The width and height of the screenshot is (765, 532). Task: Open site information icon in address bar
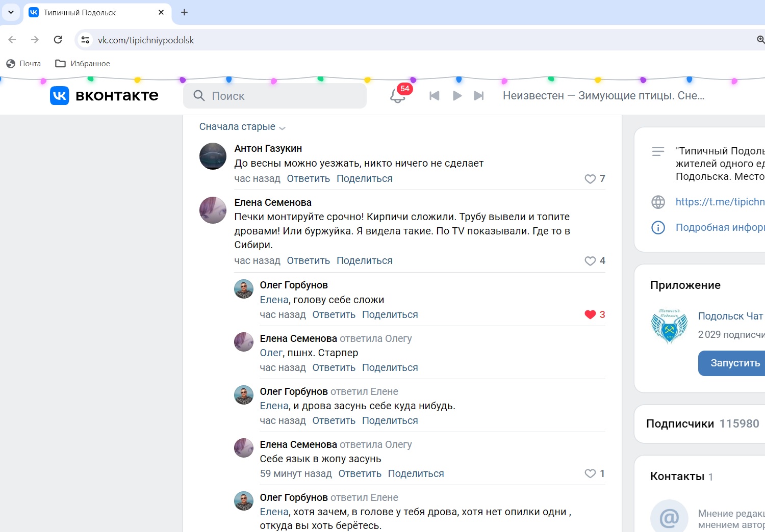coord(85,40)
